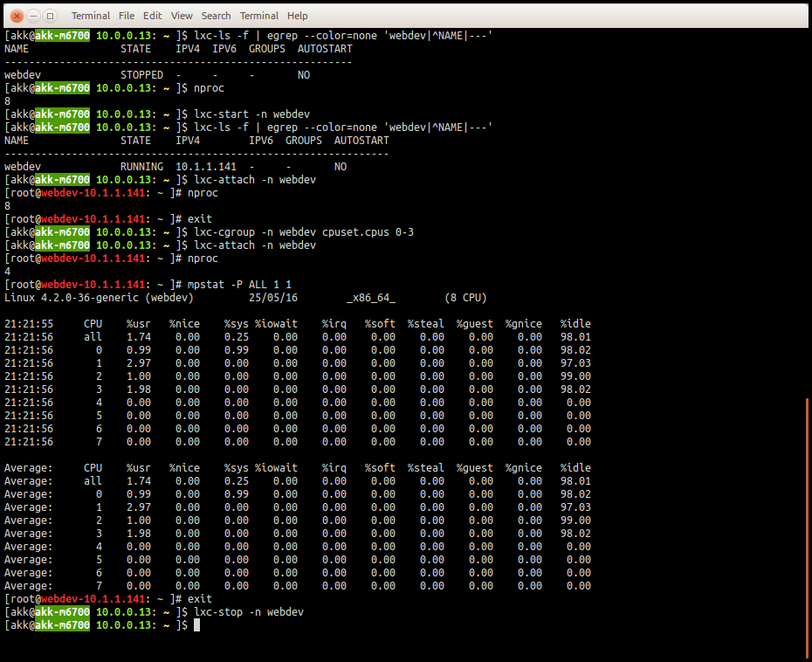The width and height of the screenshot is (812, 662).
Task: Click the 'RUNNING' state value
Action: tap(141, 166)
